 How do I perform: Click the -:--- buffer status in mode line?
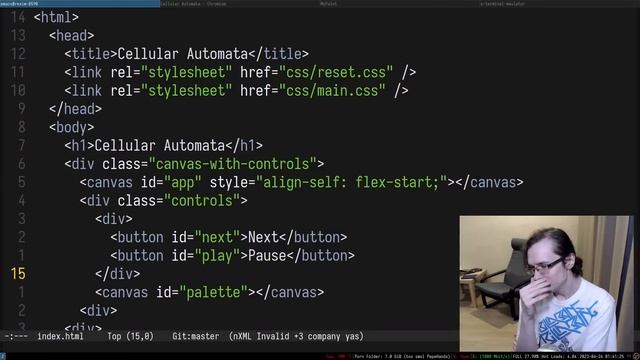(16, 336)
